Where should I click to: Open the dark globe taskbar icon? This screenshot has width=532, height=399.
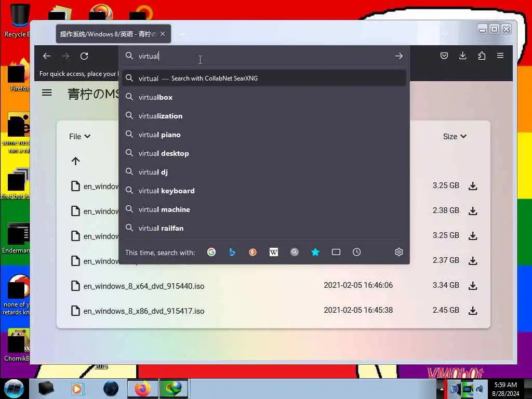click(x=111, y=389)
